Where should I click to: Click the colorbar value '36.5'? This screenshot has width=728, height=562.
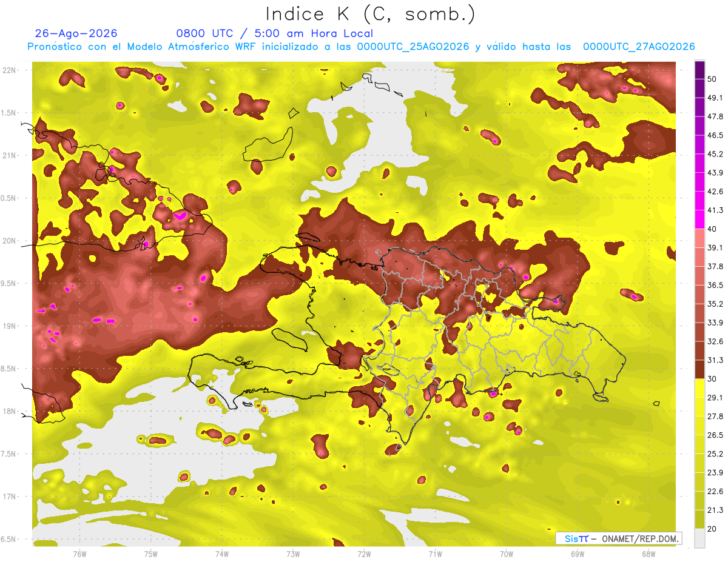715,285
